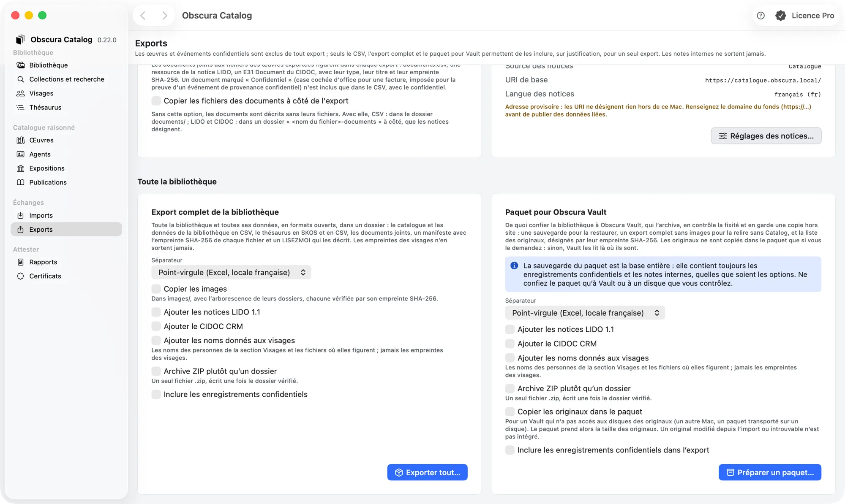The width and height of the screenshot is (845, 504).
Task: Click the Licence Pro label
Action: tap(812, 16)
